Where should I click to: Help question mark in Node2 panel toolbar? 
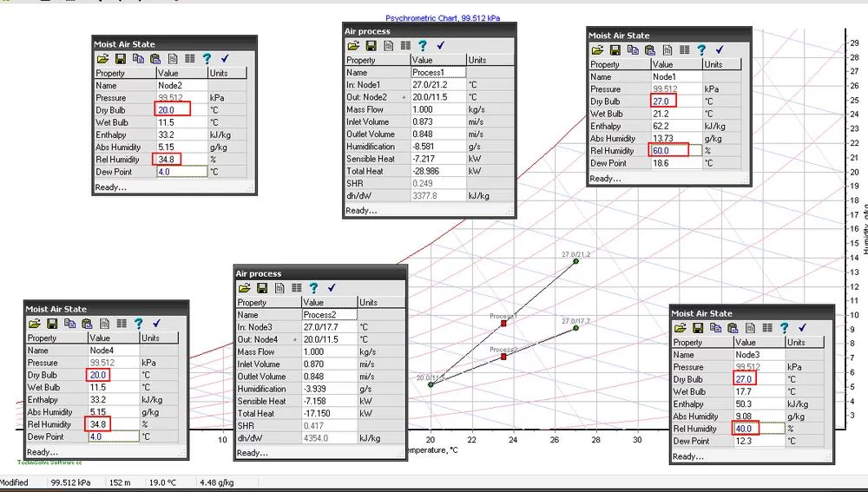pos(207,58)
